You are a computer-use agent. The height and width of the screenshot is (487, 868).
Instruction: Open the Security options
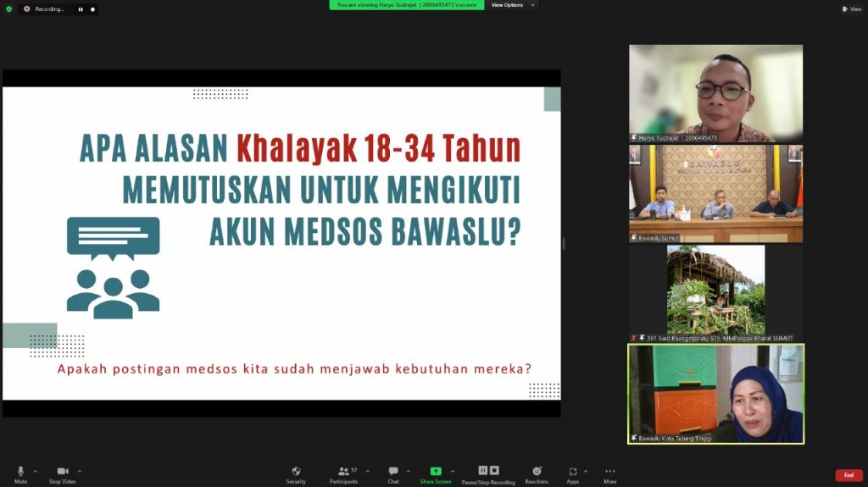tap(296, 473)
